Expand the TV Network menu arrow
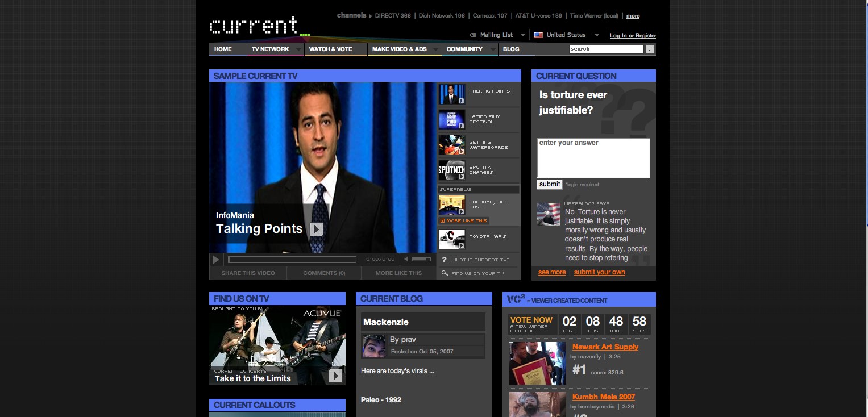The image size is (868, 417). pyautogui.click(x=299, y=50)
